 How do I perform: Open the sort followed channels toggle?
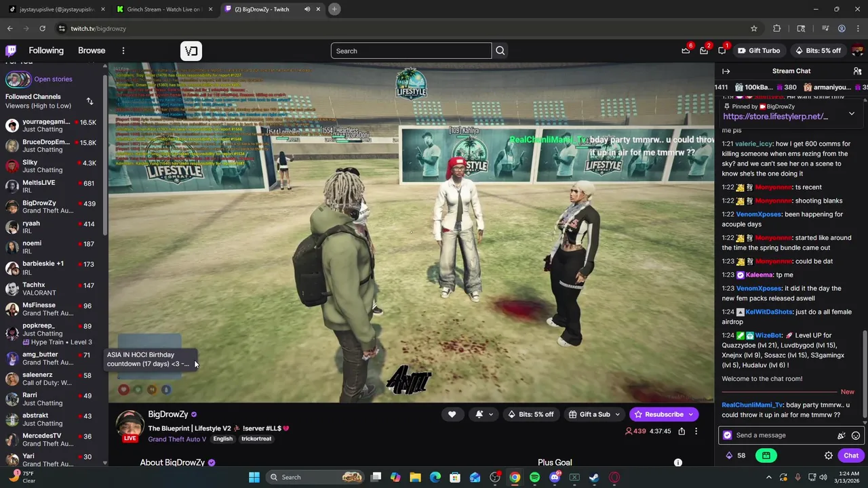coord(90,101)
